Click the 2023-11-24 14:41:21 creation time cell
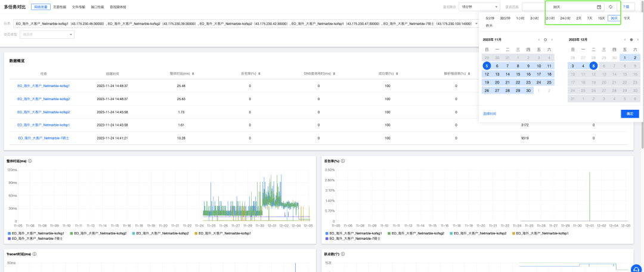 pos(113,138)
